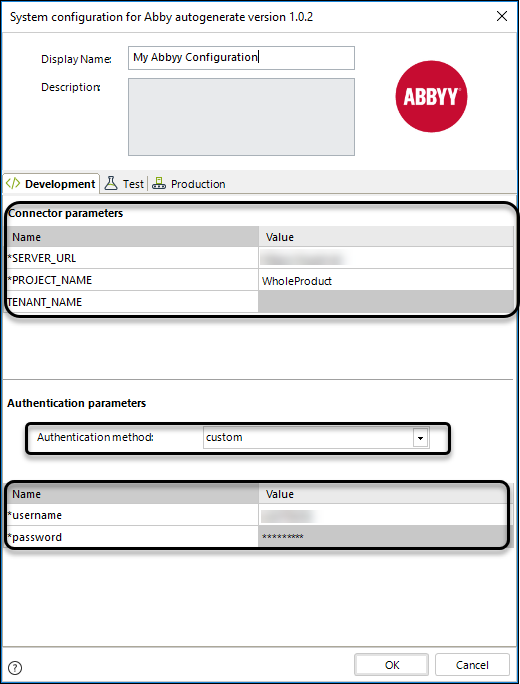The image size is (520, 684).
Task: Select the *PROJECT_NAME name cell
Action: coord(133,280)
